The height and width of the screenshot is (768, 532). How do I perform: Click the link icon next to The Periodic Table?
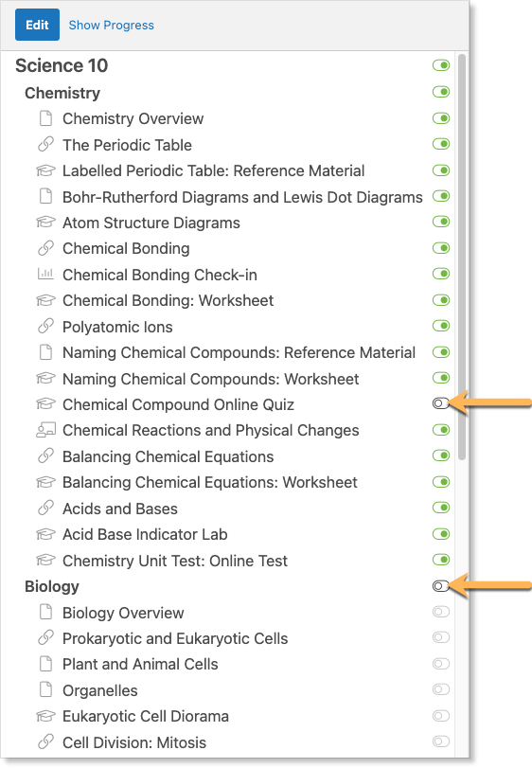45,145
